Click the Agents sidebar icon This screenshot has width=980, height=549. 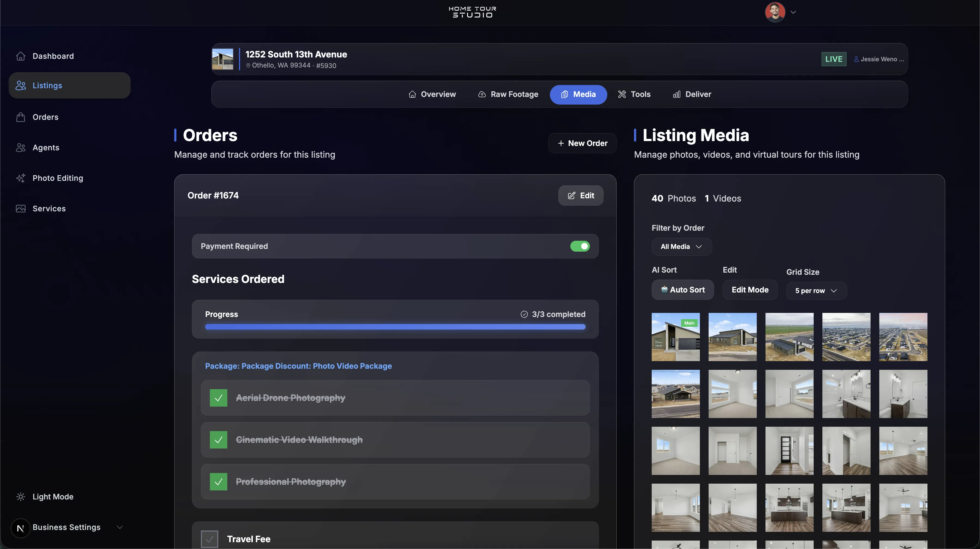click(21, 148)
